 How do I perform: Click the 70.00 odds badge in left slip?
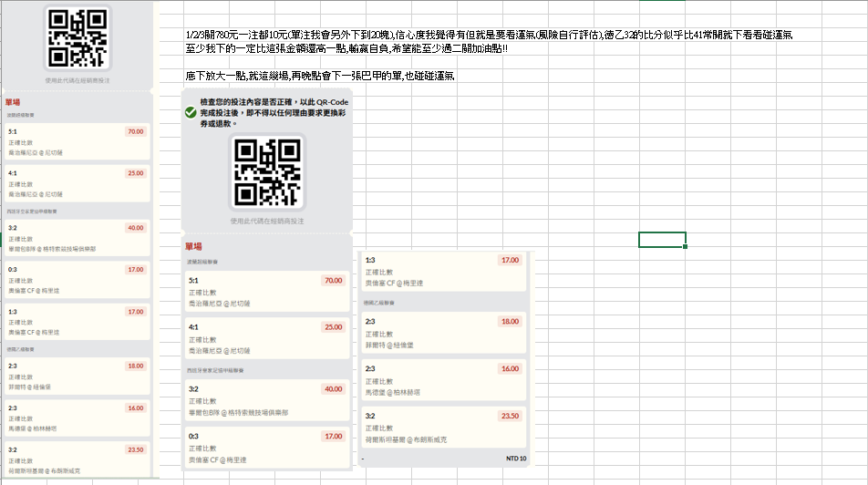136,131
